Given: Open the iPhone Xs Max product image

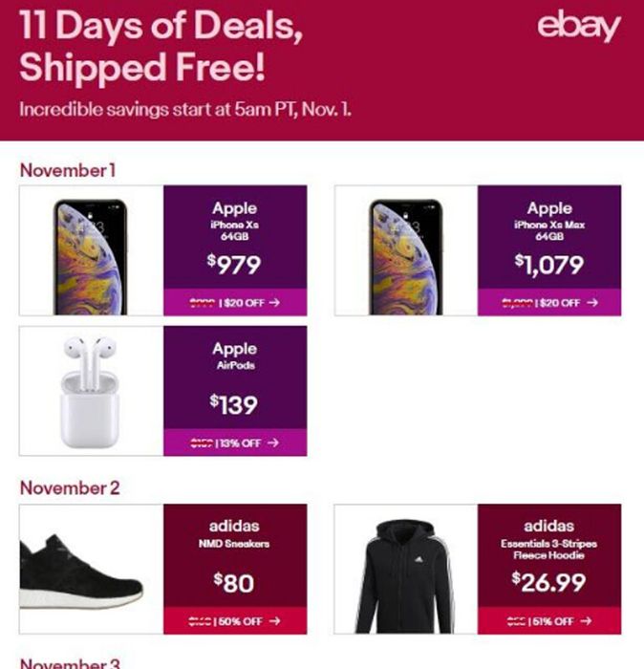Looking at the screenshot, I should click(x=405, y=257).
